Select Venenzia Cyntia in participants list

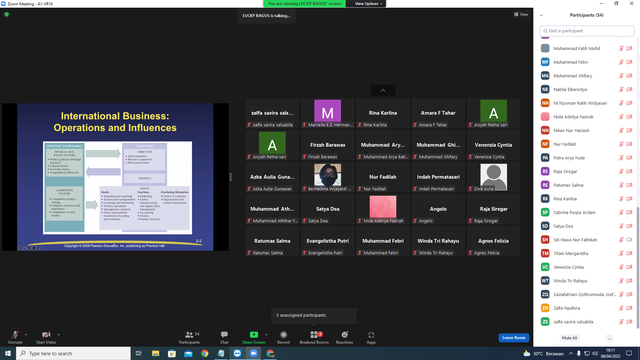(x=587, y=267)
